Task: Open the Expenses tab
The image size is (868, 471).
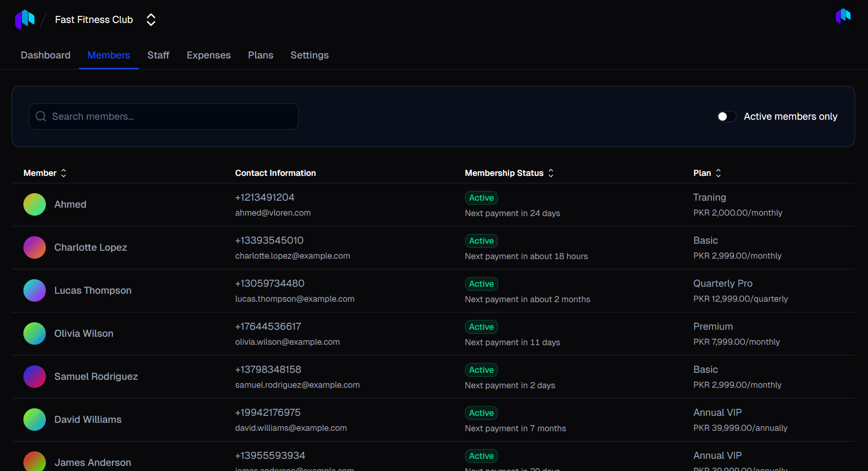Action: click(209, 55)
